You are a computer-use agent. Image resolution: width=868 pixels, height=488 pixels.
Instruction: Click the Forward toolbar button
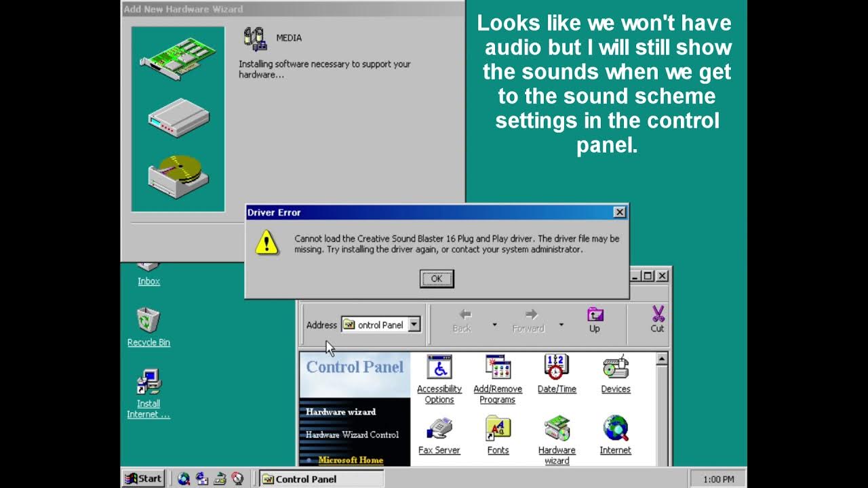[x=528, y=321]
